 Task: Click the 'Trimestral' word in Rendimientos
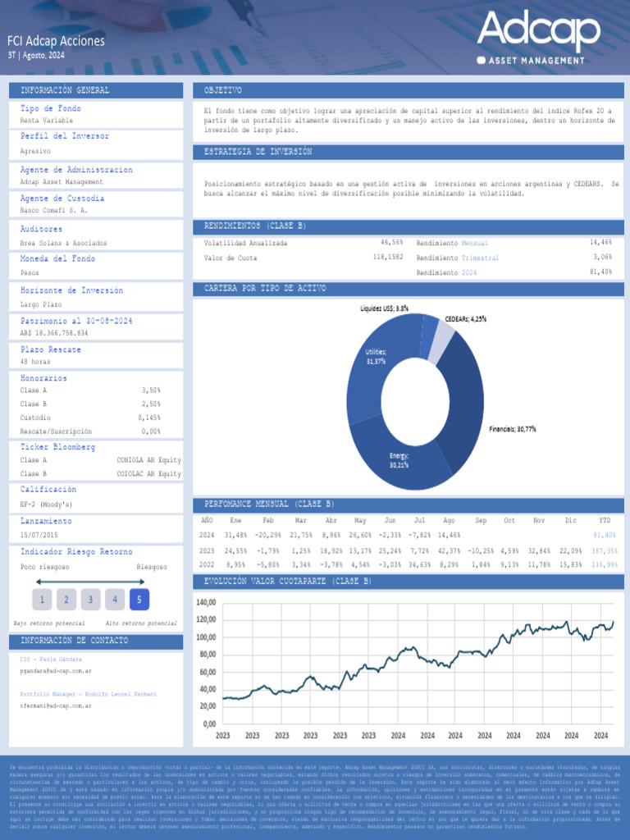[480, 258]
